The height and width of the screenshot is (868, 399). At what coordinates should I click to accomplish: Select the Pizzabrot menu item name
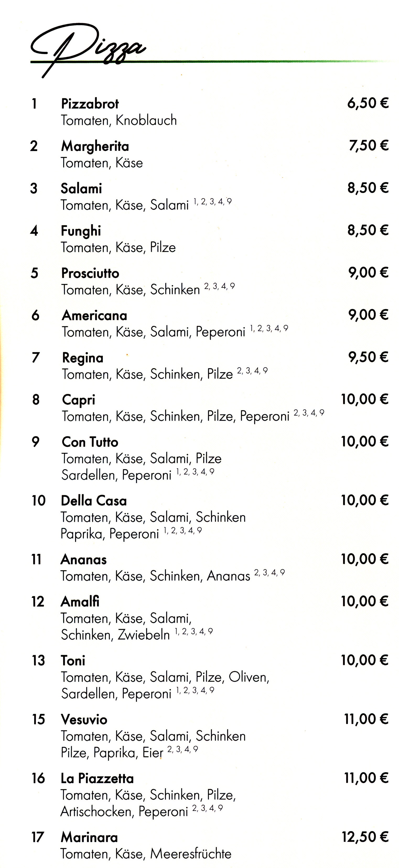click(x=90, y=104)
